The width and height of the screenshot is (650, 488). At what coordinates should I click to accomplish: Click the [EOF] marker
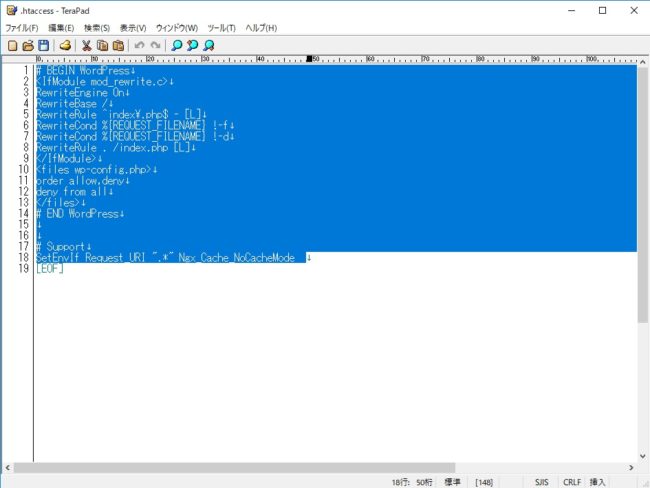(x=49, y=269)
